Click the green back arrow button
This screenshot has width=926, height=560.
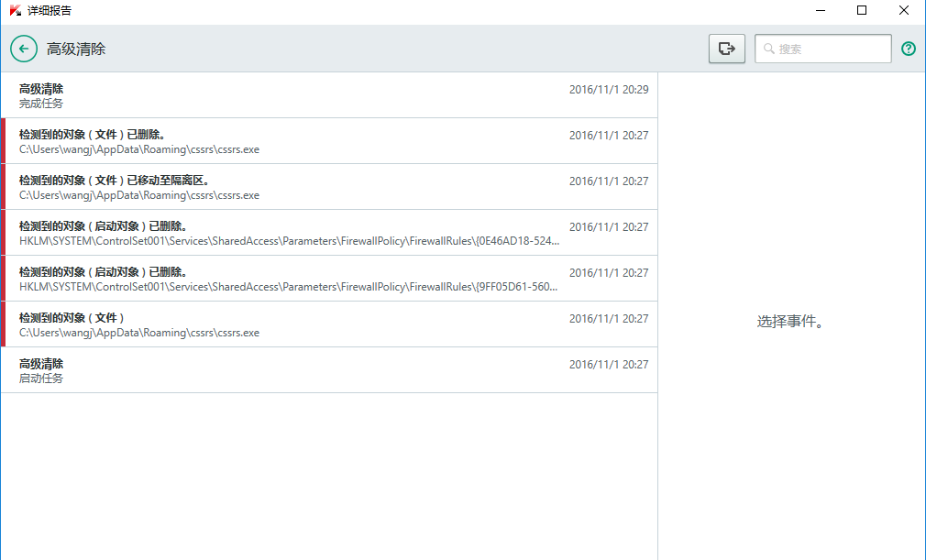pyautogui.click(x=24, y=49)
